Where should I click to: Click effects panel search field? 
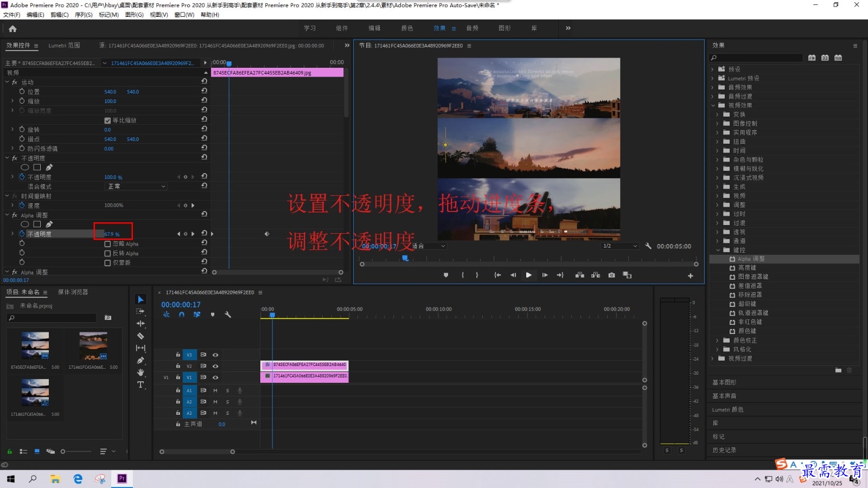pyautogui.click(x=756, y=57)
